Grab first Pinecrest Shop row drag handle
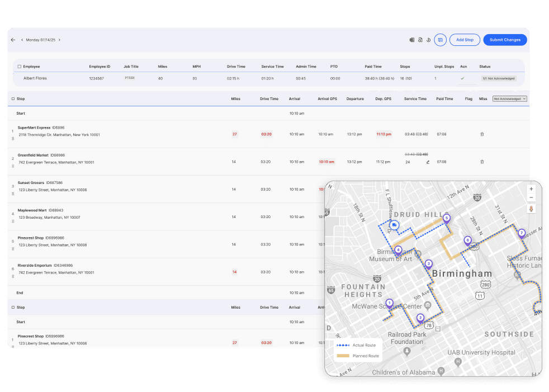 (13, 249)
